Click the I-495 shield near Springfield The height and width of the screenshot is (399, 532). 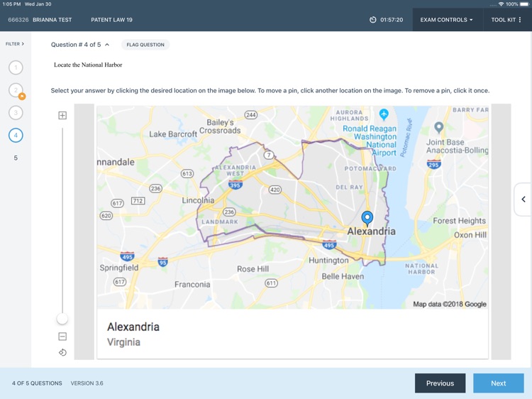[127, 256]
